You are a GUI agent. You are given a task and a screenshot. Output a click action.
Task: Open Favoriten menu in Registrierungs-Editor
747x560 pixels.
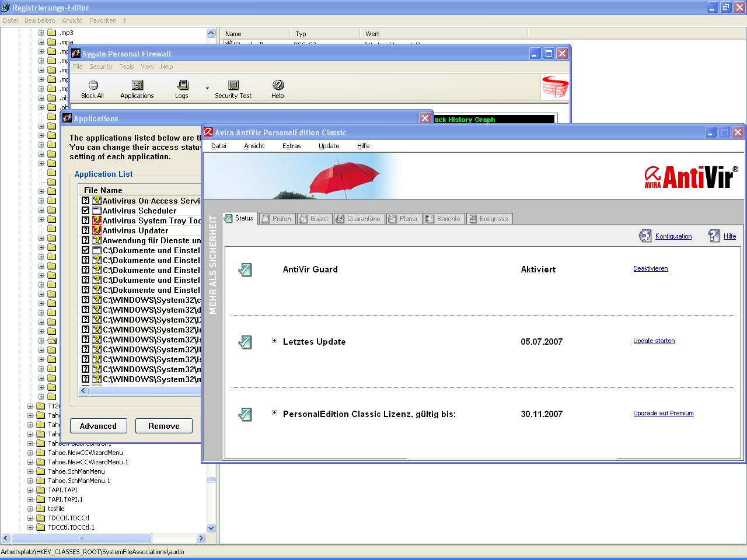(103, 20)
